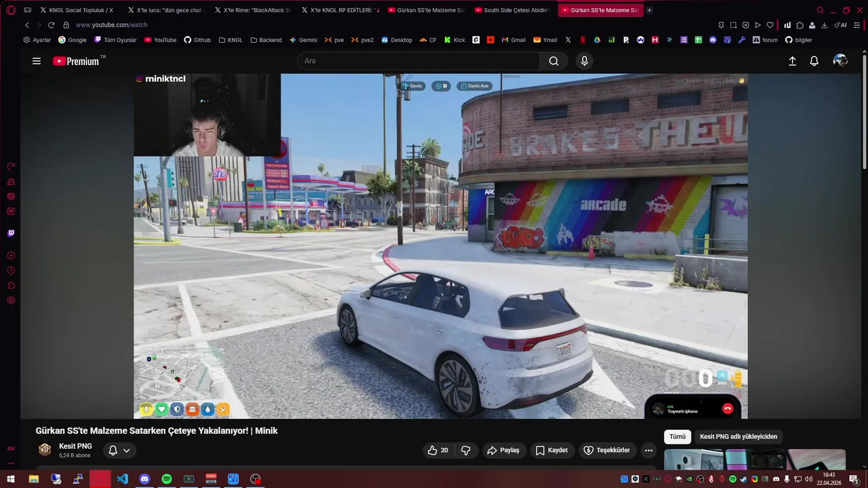Open Gmail bookmark
868x488 pixels.
[x=513, y=40]
